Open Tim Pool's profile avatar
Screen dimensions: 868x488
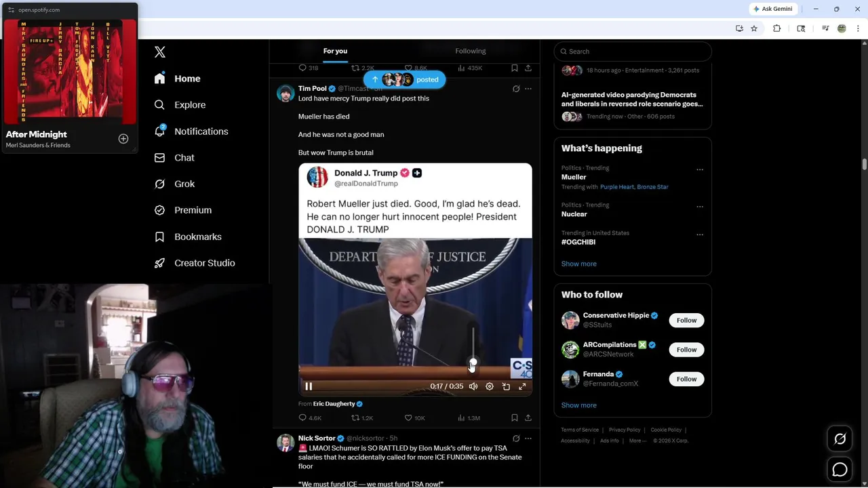[285, 93]
